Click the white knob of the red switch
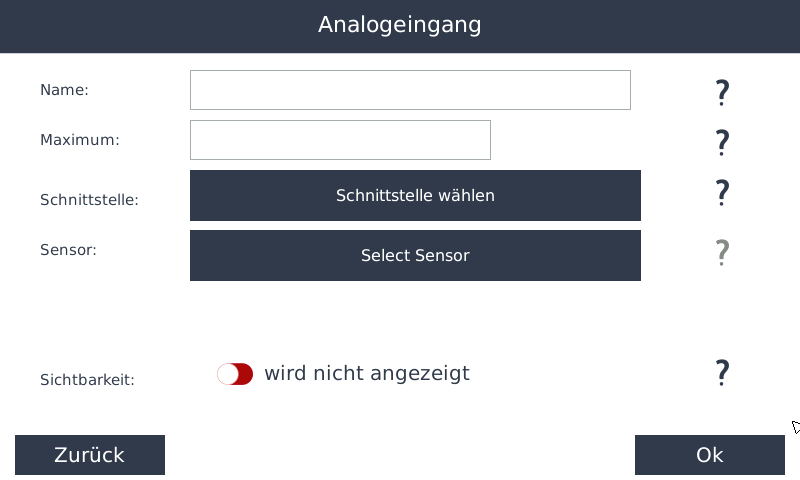This screenshot has height=480, width=800. point(227,374)
